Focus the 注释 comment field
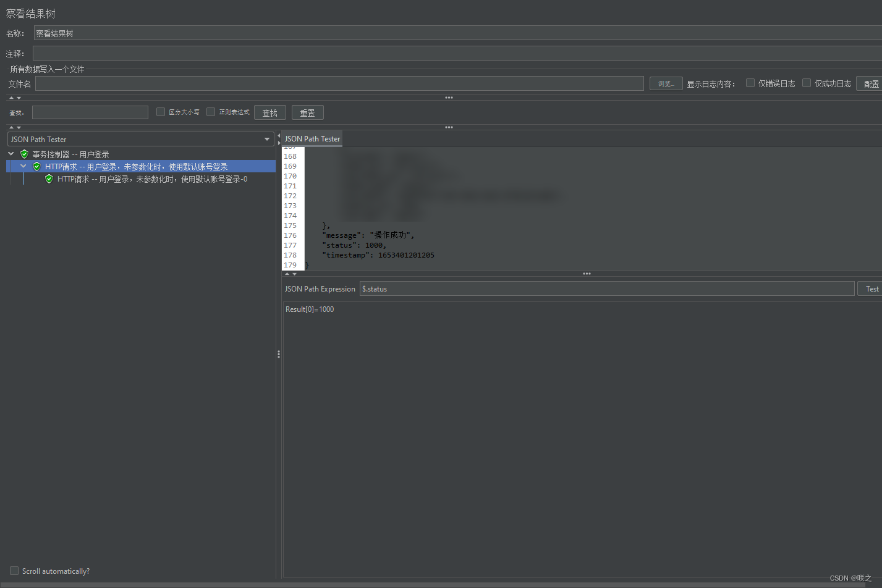This screenshot has width=882, height=588. [457, 53]
